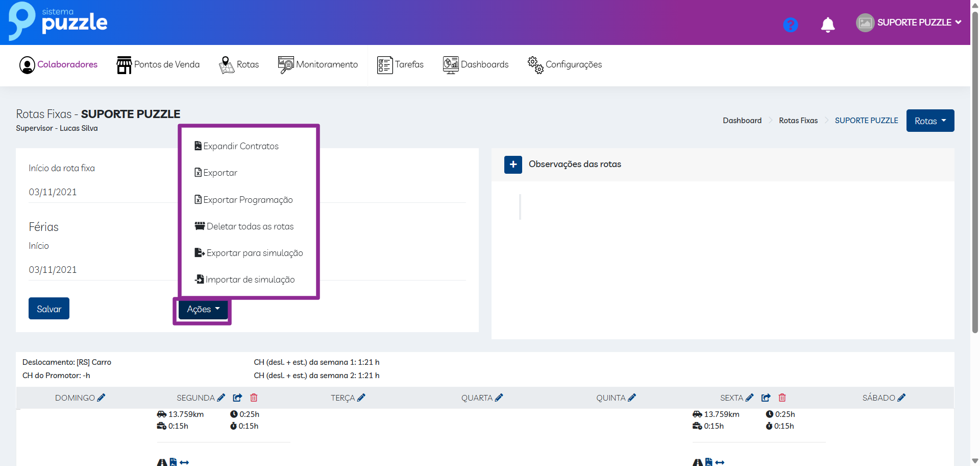This screenshot has width=980, height=466.
Task: Choose Exportar Programação menu option
Action: coord(248,200)
